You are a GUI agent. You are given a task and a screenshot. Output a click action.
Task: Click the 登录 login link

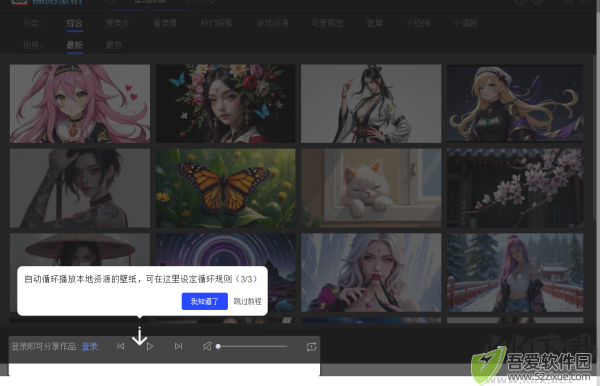click(x=90, y=347)
